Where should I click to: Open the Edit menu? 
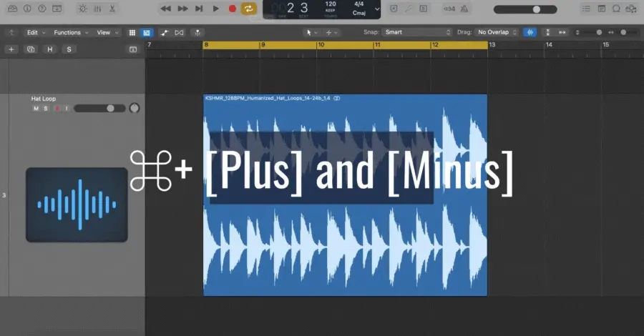(36, 32)
